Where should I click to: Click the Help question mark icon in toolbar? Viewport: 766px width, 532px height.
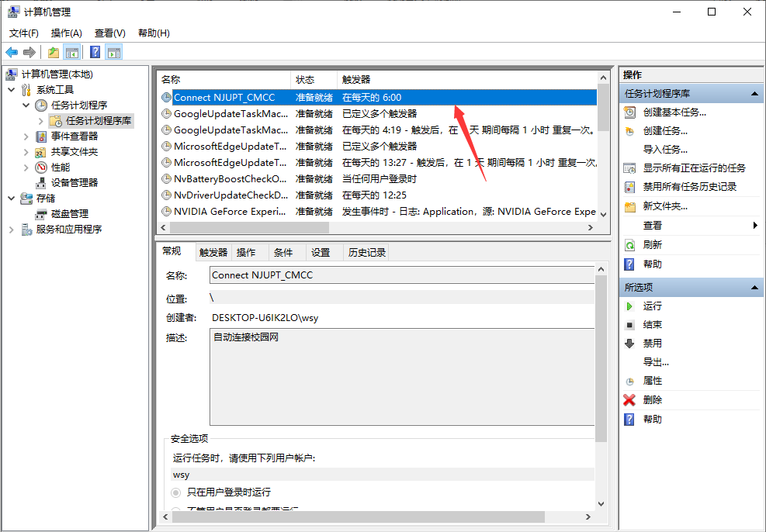pos(95,53)
